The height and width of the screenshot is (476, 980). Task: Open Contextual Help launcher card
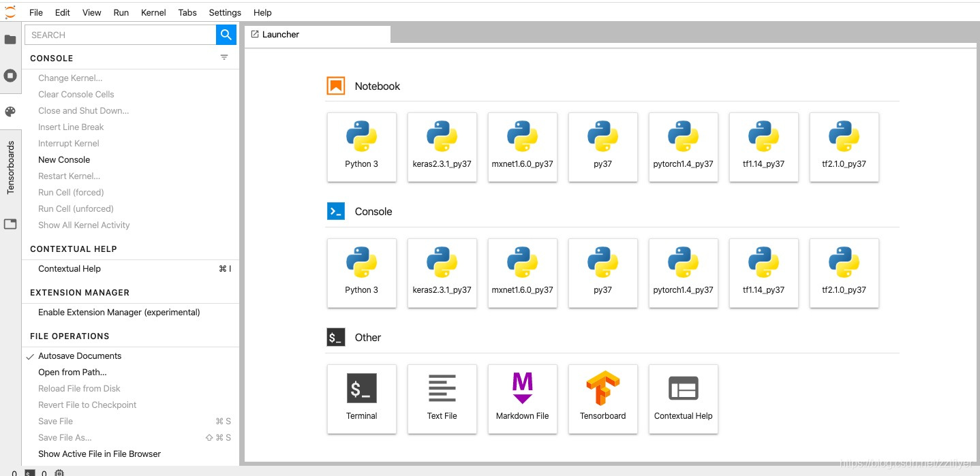[x=684, y=399]
